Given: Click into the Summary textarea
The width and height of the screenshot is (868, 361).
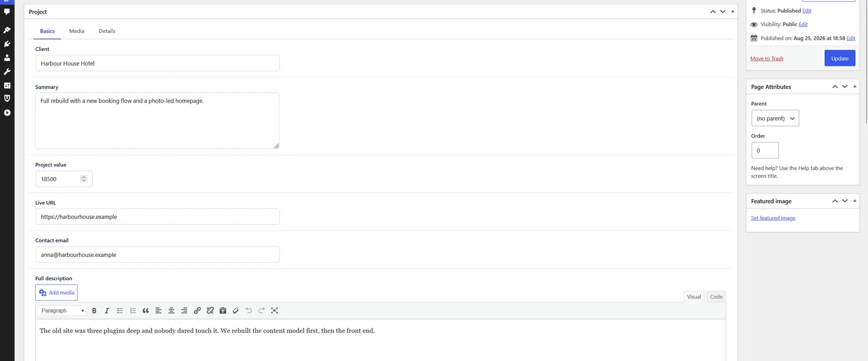Looking at the screenshot, I should click(x=157, y=121).
